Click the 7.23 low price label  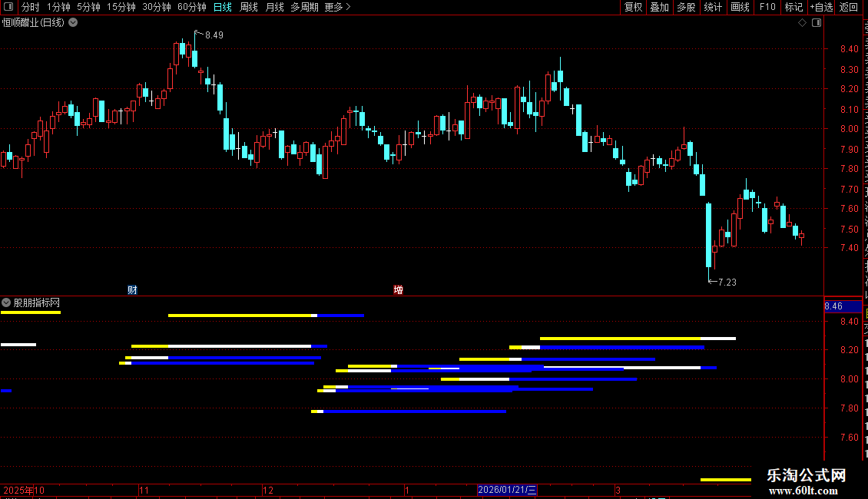[x=727, y=283]
